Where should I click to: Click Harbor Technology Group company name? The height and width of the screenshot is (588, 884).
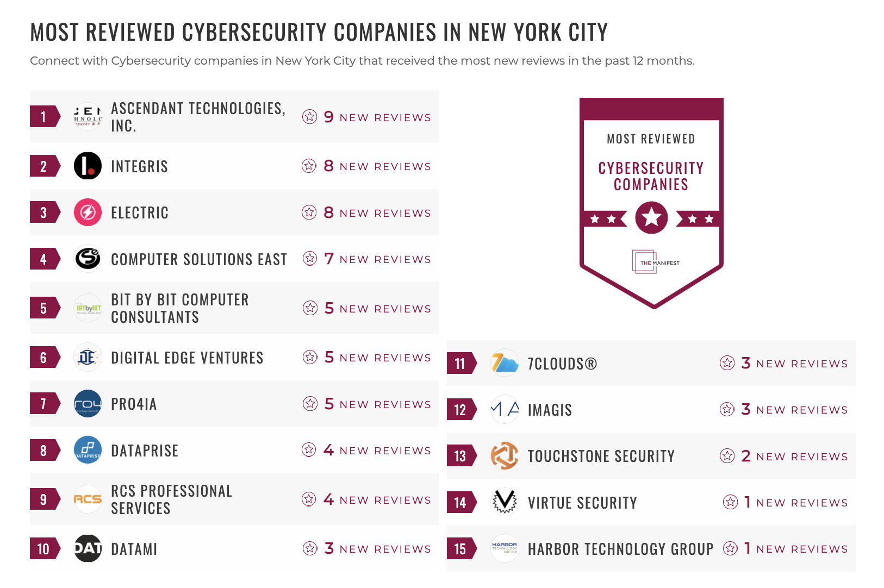(x=620, y=549)
